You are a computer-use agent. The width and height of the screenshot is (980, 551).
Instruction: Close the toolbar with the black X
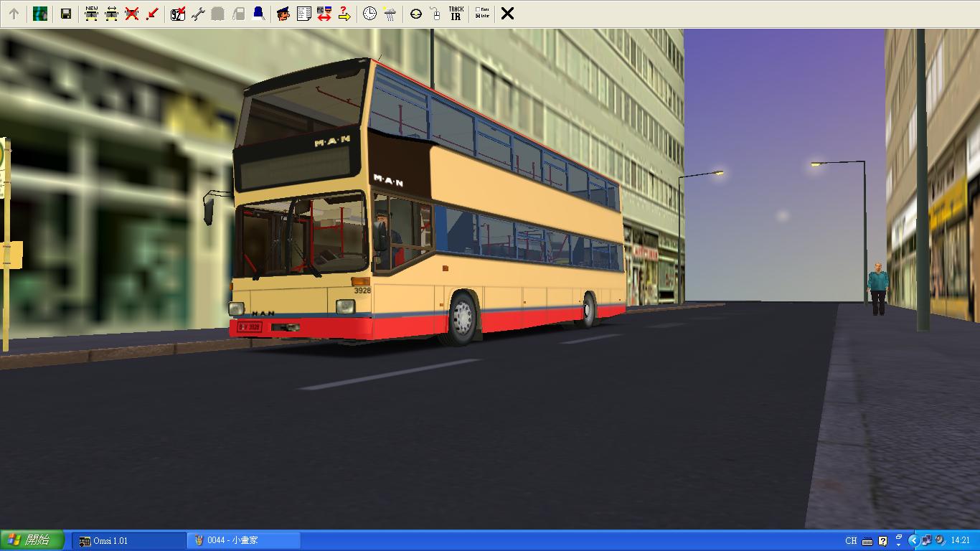tap(507, 14)
